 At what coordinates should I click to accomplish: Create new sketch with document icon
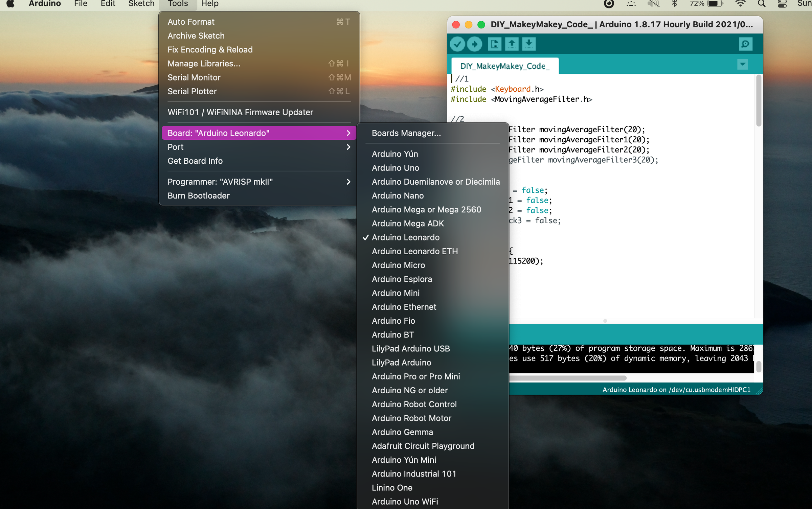[x=495, y=44]
